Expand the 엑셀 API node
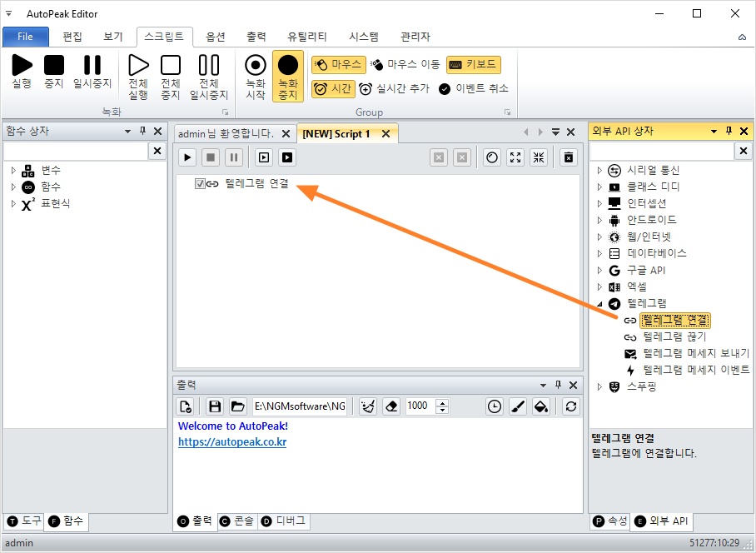This screenshot has height=553, width=756. (x=599, y=286)
